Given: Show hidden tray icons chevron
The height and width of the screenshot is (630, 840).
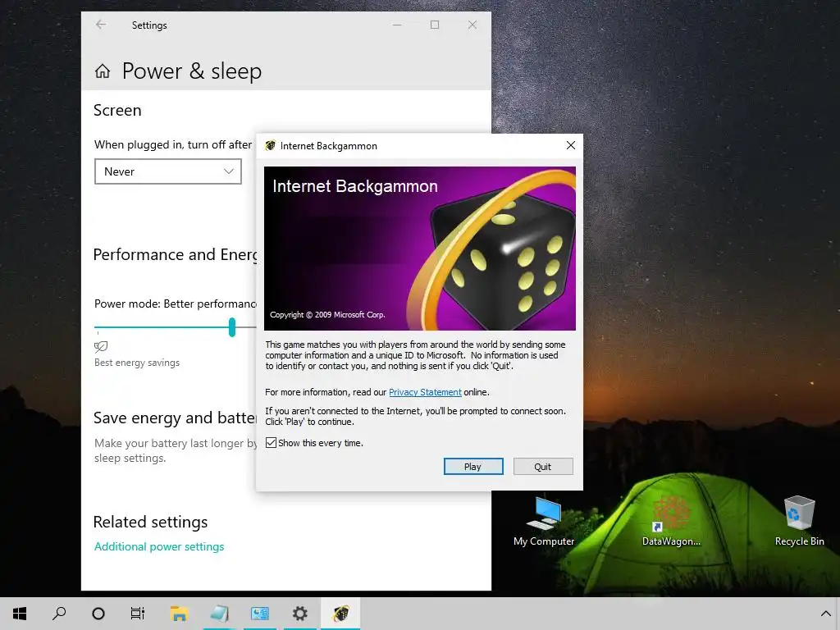Looking at the screenshot, I should [x=825, y=614].
